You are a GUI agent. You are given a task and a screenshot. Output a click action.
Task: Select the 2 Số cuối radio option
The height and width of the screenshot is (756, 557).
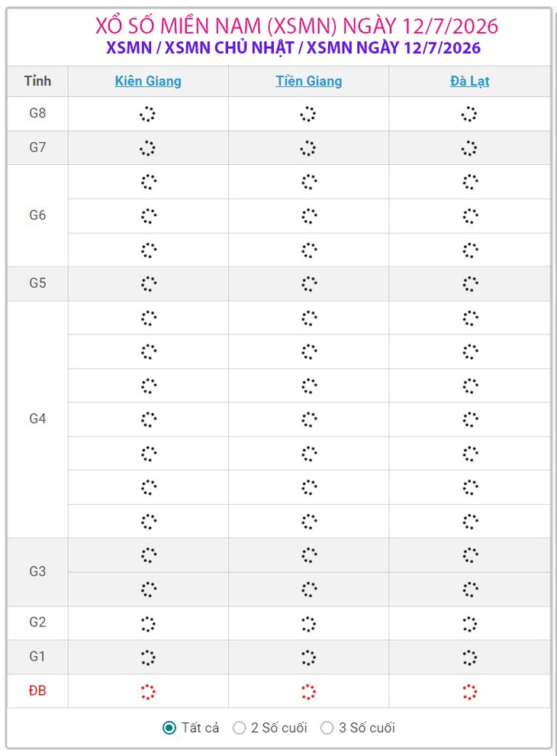tap(239, 728)
